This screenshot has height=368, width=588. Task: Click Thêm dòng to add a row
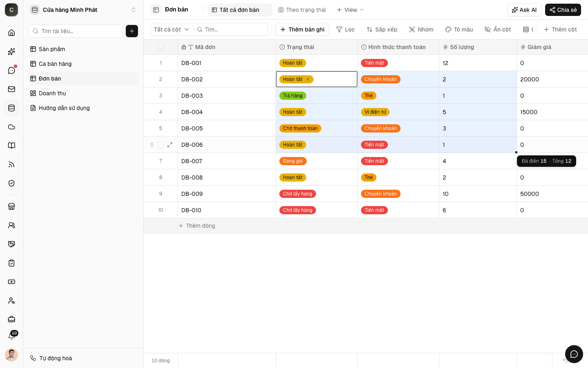tap(197, 226)
